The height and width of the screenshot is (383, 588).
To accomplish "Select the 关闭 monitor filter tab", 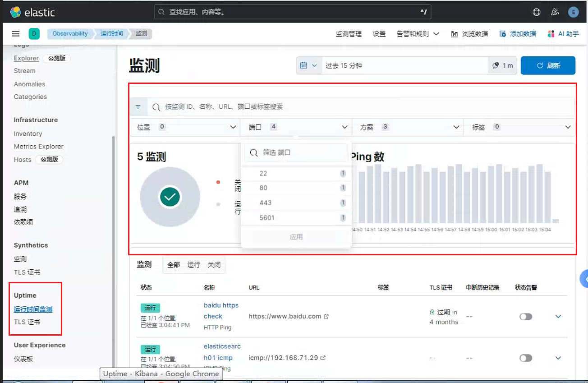I will click(x=214, y=265).
